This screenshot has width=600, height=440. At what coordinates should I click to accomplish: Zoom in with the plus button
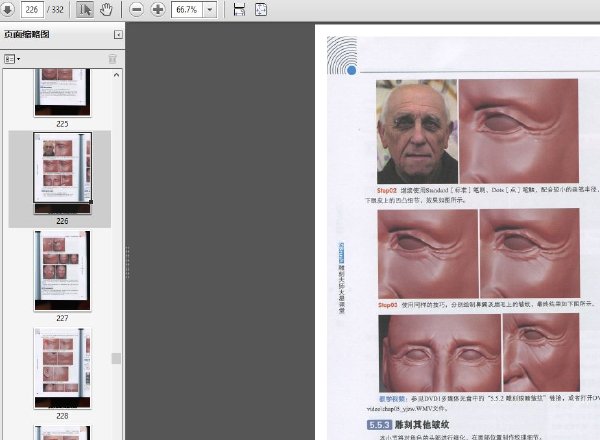158,9
